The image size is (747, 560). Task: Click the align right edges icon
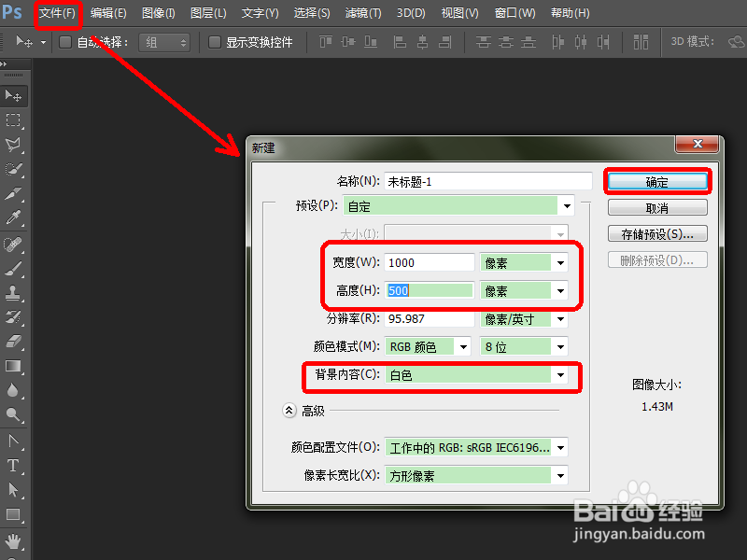point(445,42)
